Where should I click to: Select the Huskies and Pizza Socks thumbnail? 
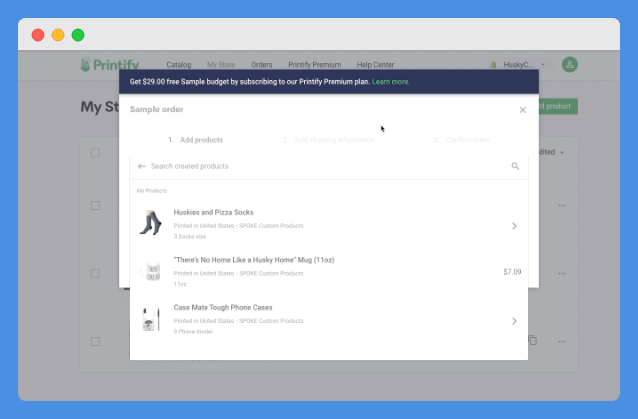click(x=151, y=223)
